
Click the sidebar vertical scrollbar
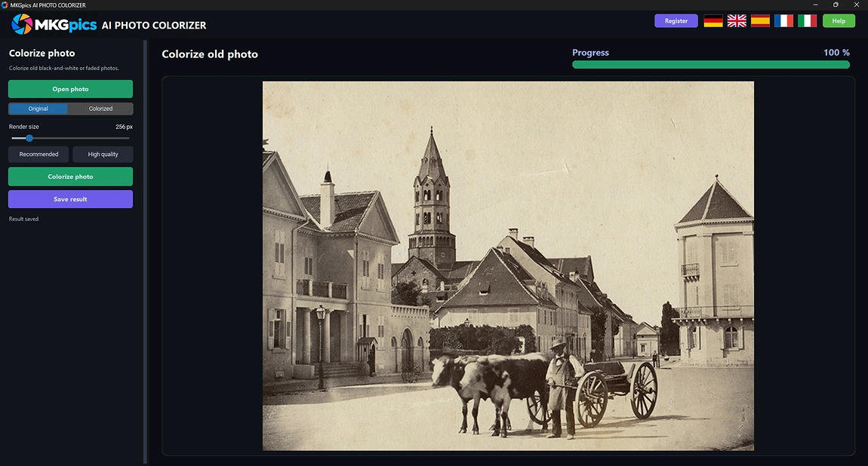coord(146,252)
